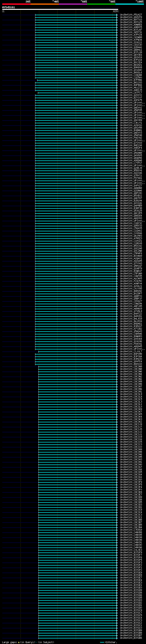The height and width of the screenshot is (644, 146).
Task: Open the UniRef100_B6HIA3 hit
Action: [131, 364]
